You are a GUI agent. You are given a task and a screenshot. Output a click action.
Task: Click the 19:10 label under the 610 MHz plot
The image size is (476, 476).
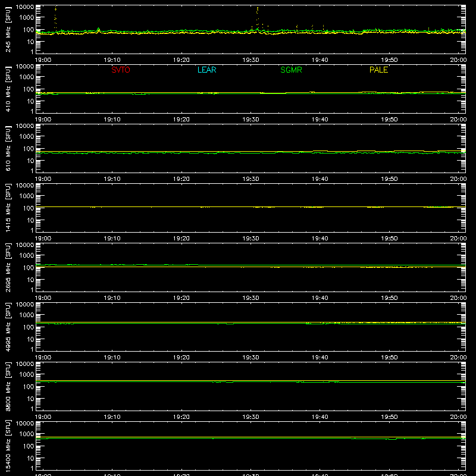112,179
